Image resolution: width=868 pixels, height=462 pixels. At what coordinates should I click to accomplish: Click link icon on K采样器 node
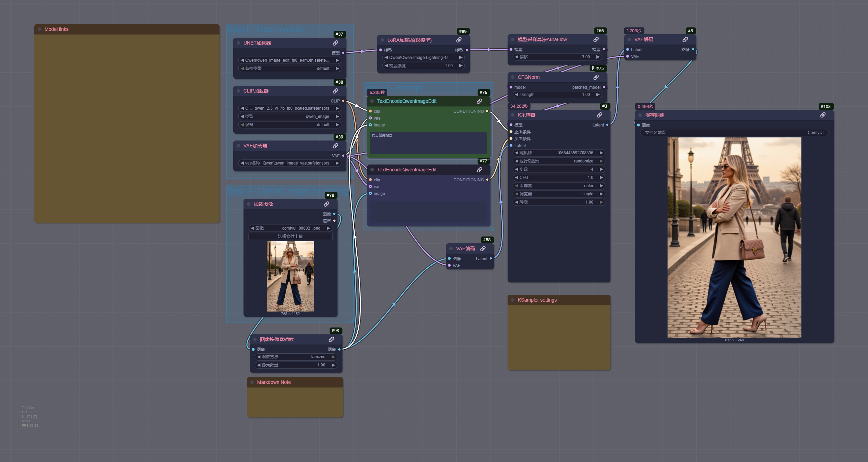coord(599,115)
